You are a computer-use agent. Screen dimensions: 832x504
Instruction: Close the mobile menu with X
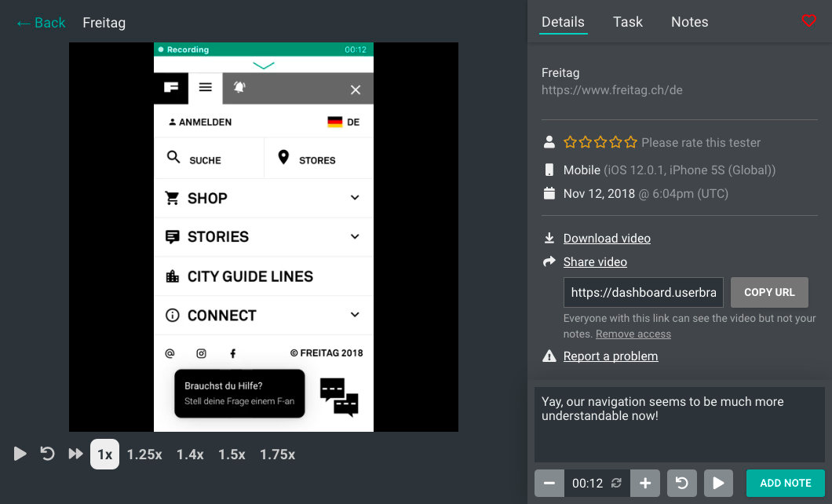pyautogui.click(x=356, y=89)
